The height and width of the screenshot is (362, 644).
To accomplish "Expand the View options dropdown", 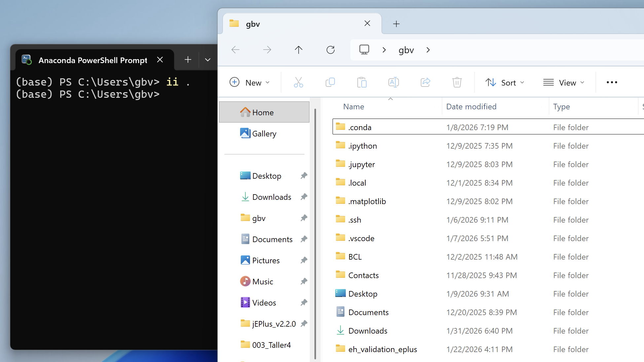I will point(564,83).
